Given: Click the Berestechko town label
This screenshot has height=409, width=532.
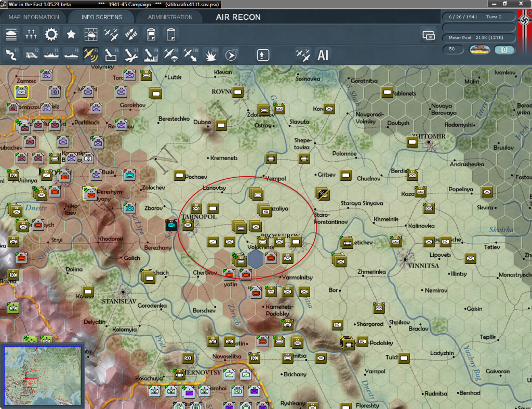Looking at the screenshot, I should (x=174, y=118).
